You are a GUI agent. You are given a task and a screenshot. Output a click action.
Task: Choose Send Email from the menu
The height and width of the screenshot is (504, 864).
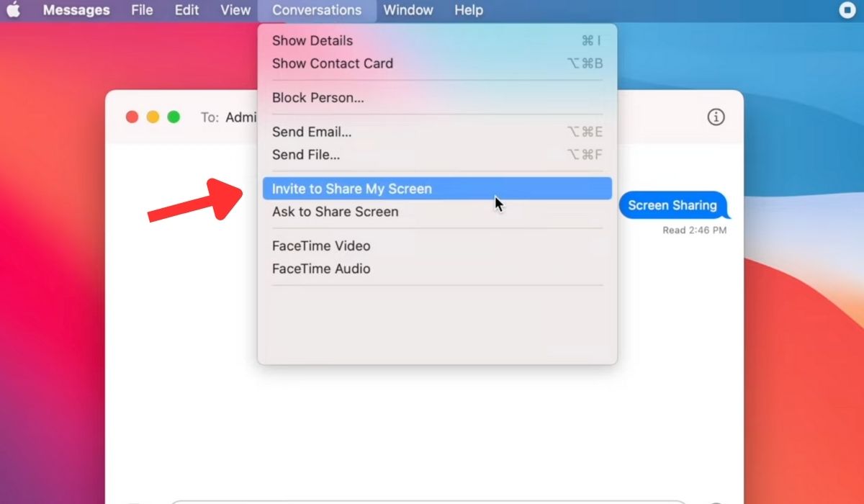312,132
